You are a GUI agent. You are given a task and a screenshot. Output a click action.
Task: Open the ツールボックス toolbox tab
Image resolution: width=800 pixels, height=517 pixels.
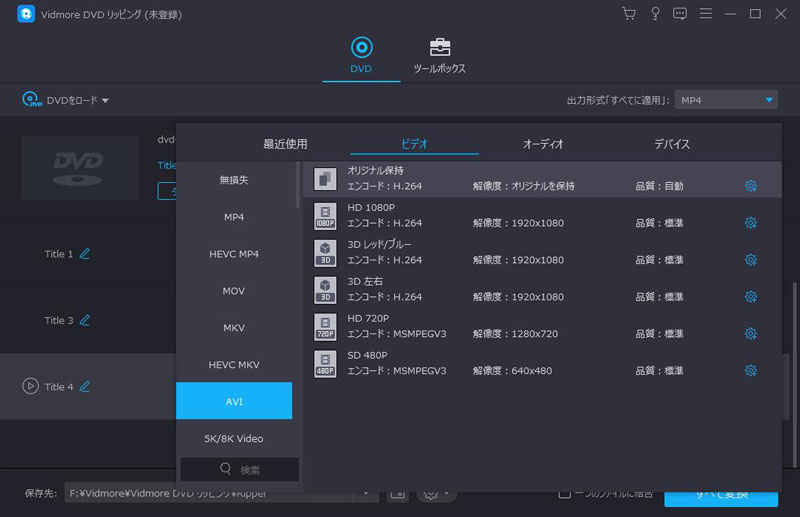pyautogui.click(x=439, y=55)
